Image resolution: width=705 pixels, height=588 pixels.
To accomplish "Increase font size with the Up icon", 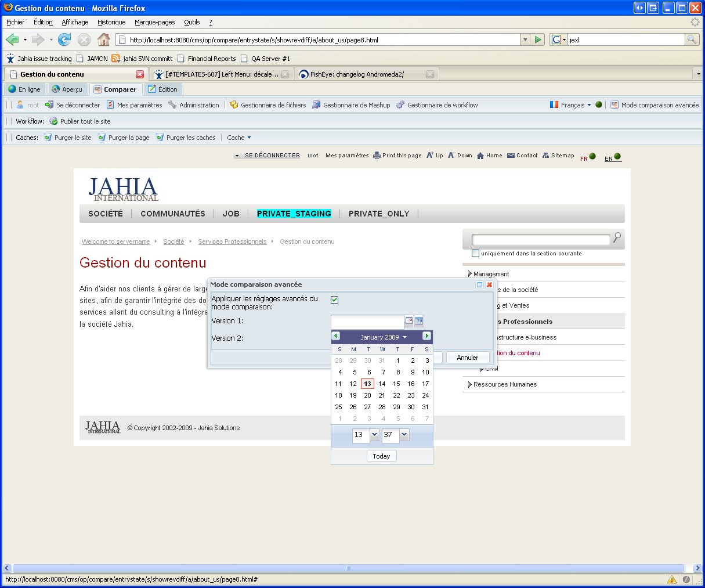I will tap(435, 156).
